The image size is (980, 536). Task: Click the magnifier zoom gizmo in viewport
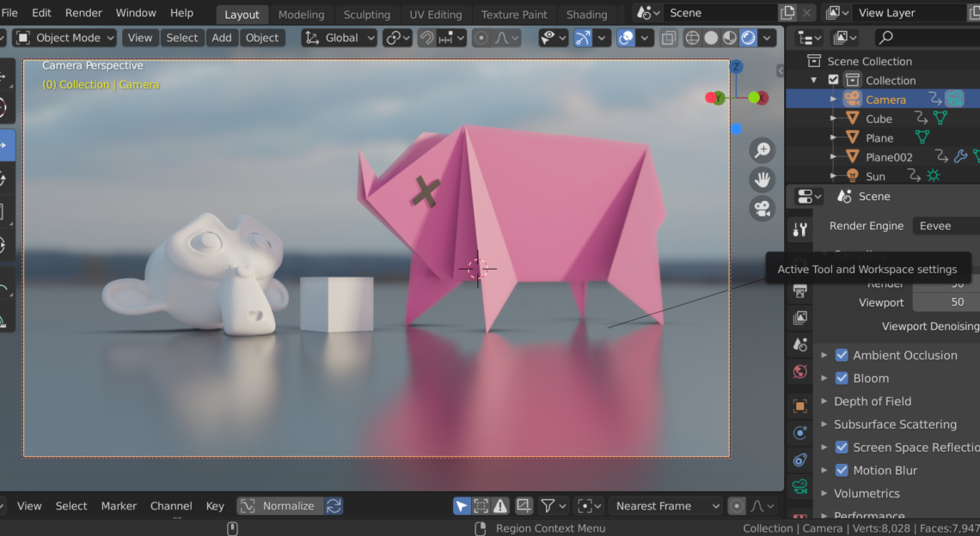[x=762, y=149]
